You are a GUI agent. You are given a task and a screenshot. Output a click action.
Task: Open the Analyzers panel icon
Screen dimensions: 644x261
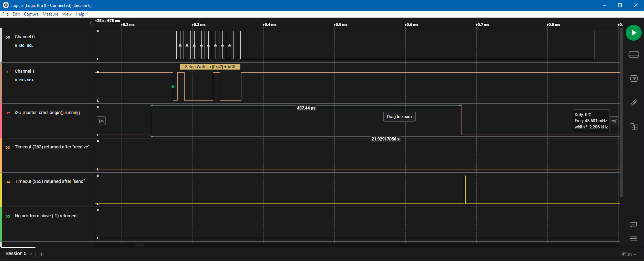click(634, 79)
